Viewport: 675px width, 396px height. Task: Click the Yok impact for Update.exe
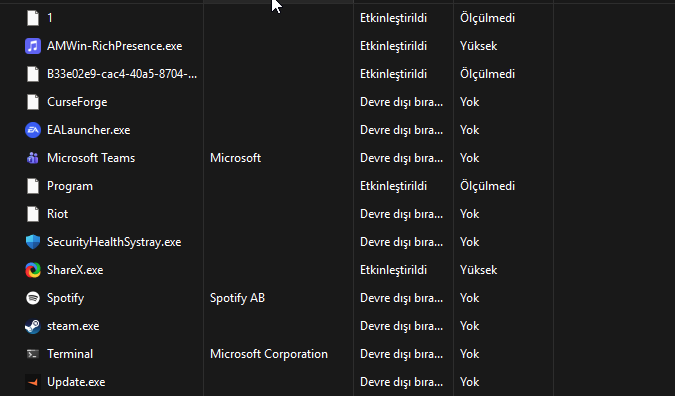(469, 382)
